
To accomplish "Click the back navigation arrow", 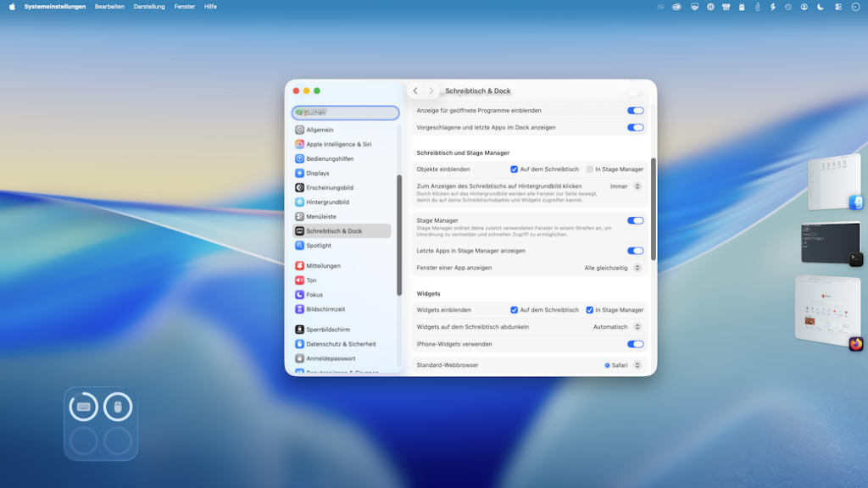I will pos(415,90).
